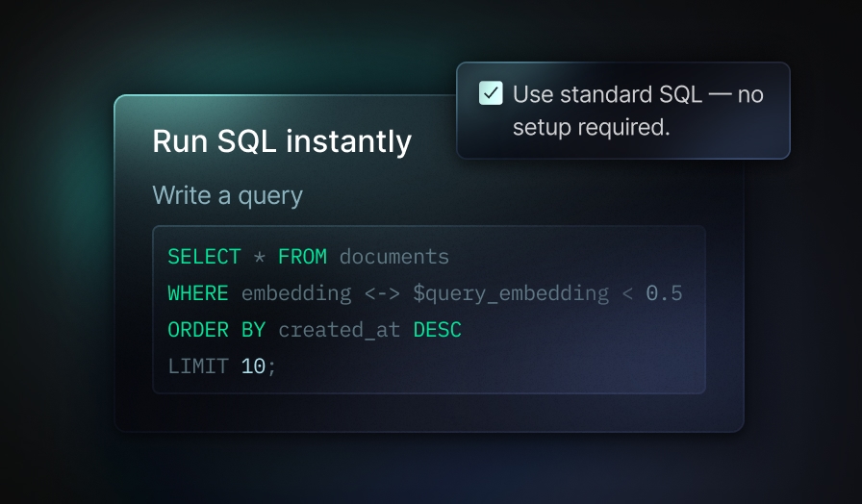Click the empty space below the LIMIT line
This screenshot has width=862, height=504.
click(x=428, y=385)
